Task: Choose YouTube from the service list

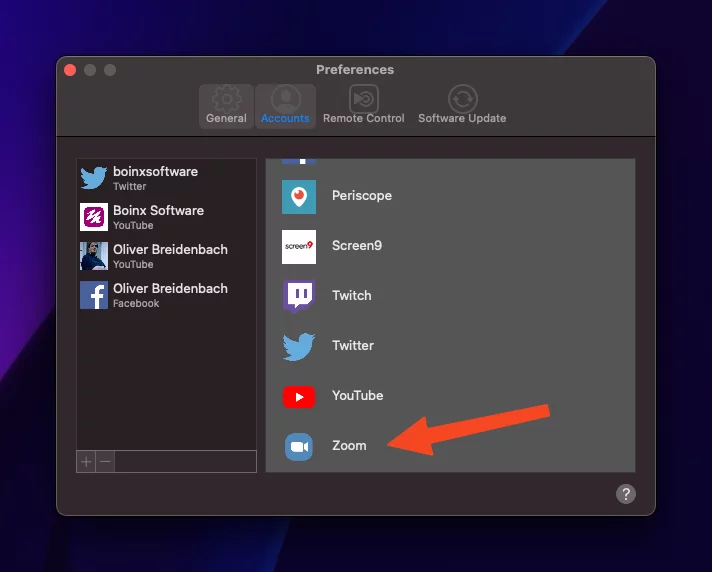Action: 450,396
